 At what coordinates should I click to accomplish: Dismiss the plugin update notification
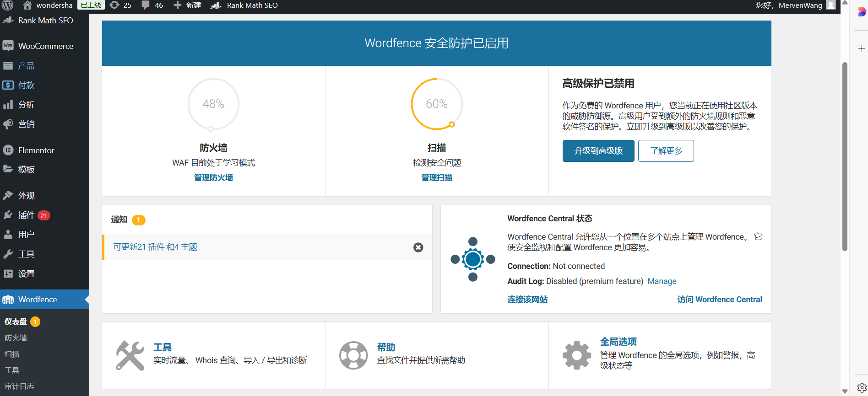click(418, 247)
